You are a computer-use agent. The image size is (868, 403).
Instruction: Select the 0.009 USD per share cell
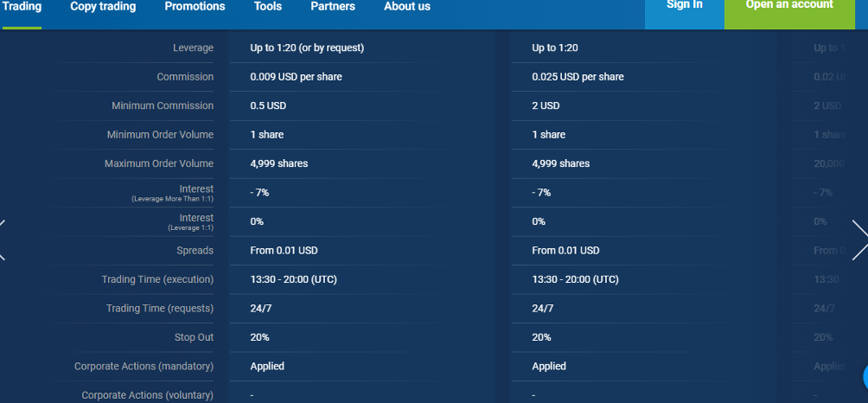point(296,77)
